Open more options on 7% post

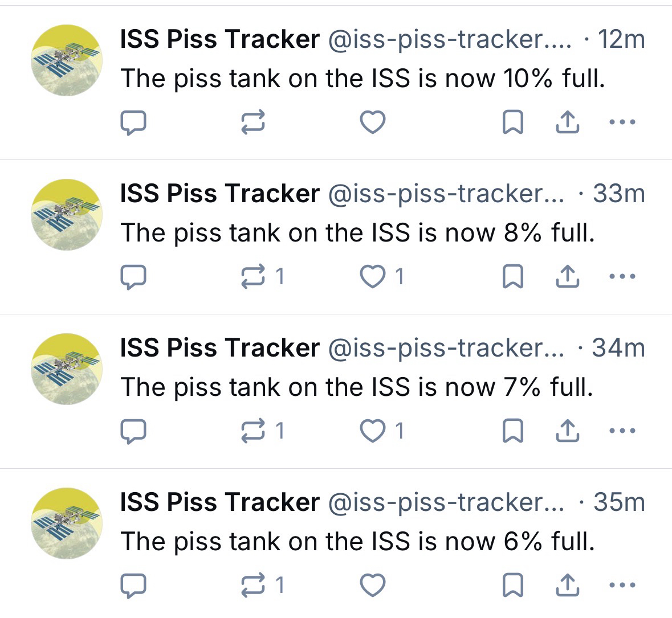click(x=622, y=431)
